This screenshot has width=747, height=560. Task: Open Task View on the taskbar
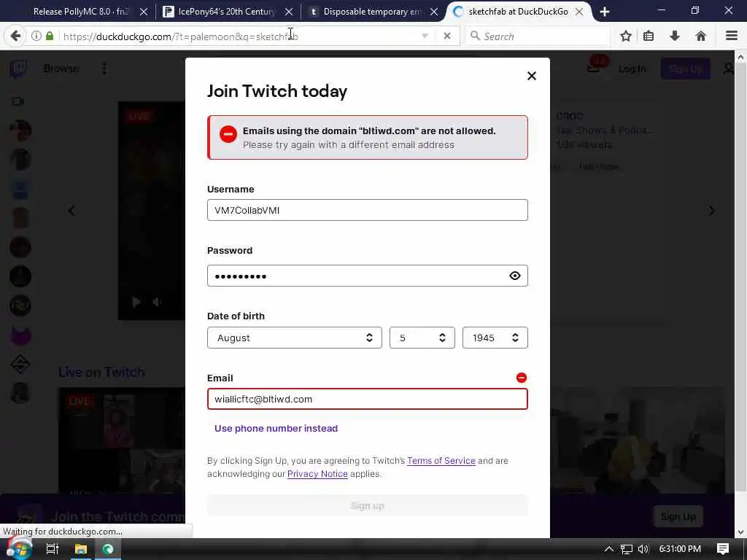52,549
